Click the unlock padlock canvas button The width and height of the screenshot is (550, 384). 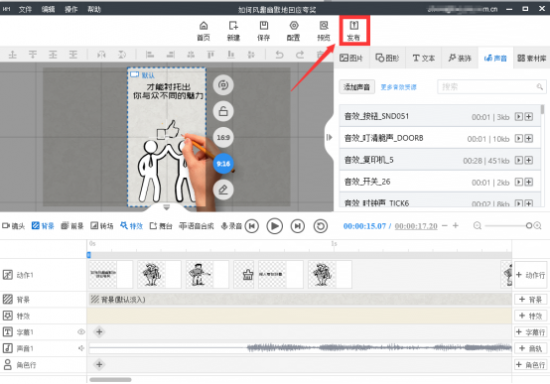223,111
